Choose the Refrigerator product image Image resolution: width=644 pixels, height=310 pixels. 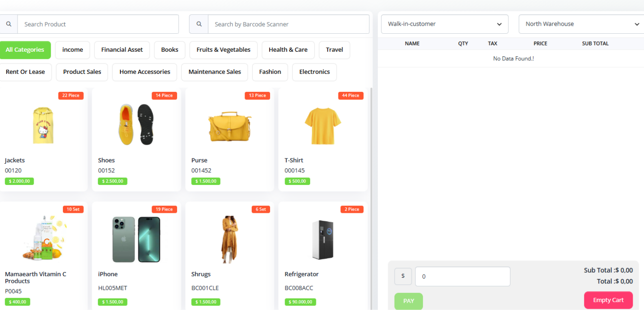323,239
